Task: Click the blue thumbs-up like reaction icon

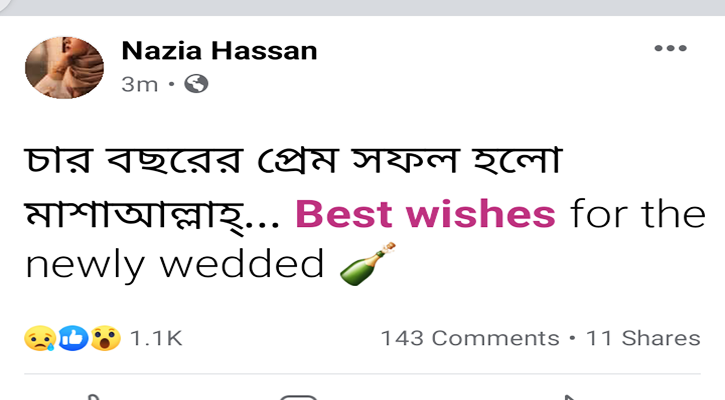Action: coord(70,339)
